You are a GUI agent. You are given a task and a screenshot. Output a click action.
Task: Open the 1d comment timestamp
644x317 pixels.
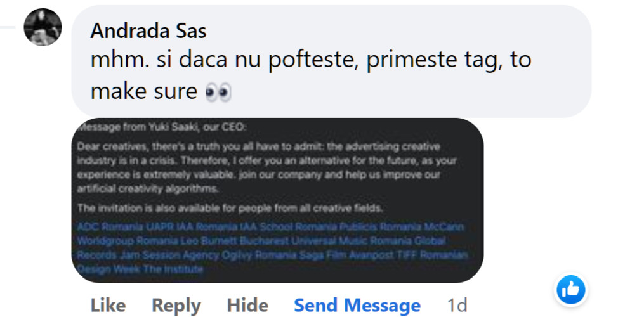(457, 306)
